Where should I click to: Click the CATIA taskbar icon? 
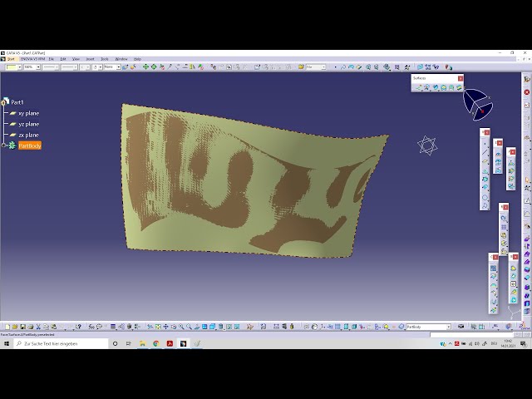[x=183, y=343]
